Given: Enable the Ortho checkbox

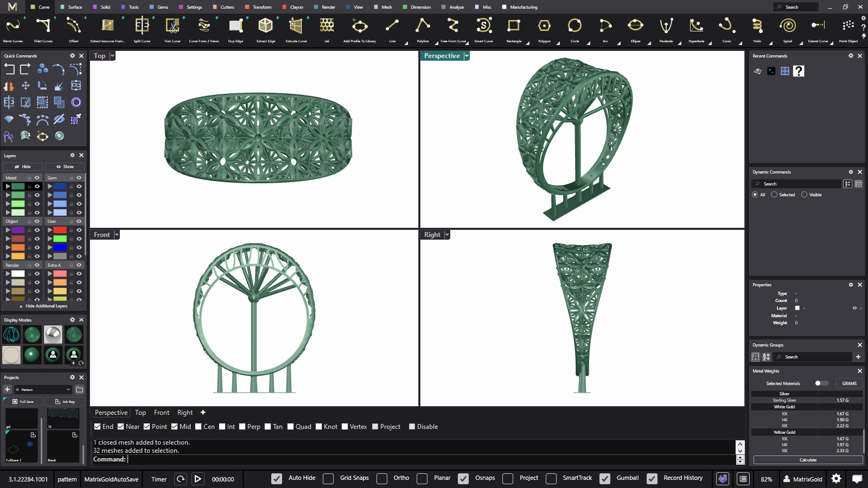Looking at the screenshot, I should click(x=382, y=478).
